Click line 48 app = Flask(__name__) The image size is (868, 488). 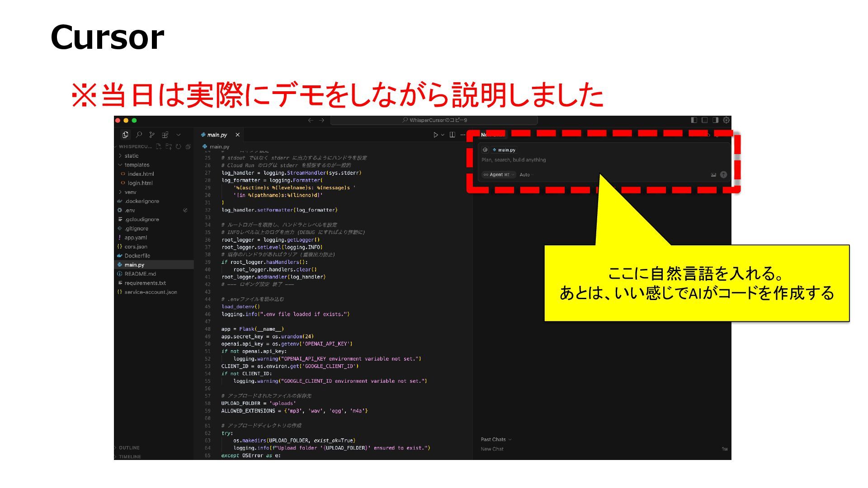click(x=253, y=329)
